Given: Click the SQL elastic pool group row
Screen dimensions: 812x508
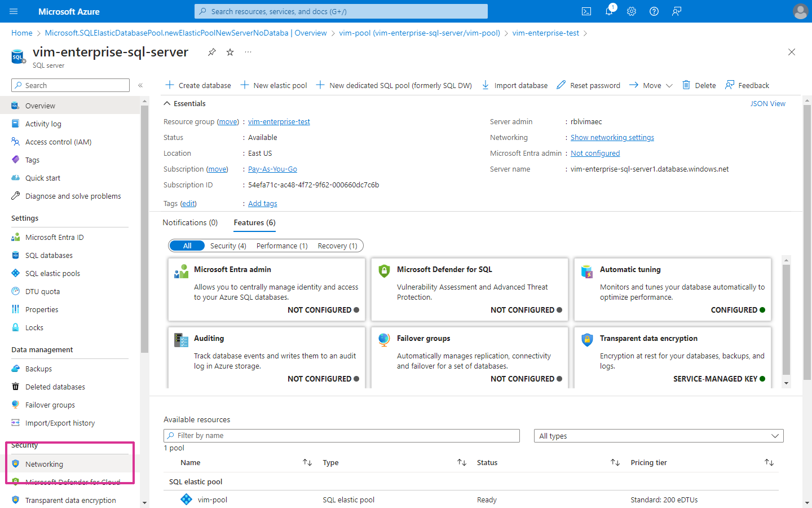Looking at the screenshot, I should 471,481.
